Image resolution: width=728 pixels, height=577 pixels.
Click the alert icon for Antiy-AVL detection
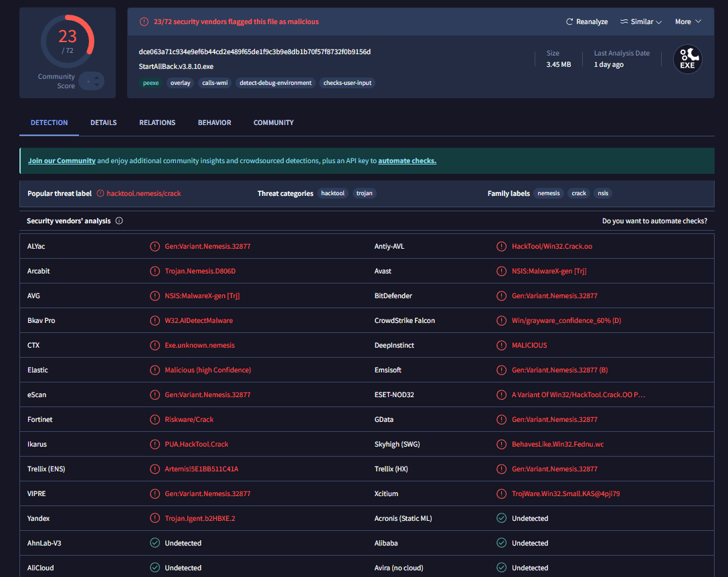[x=501, y=246]
